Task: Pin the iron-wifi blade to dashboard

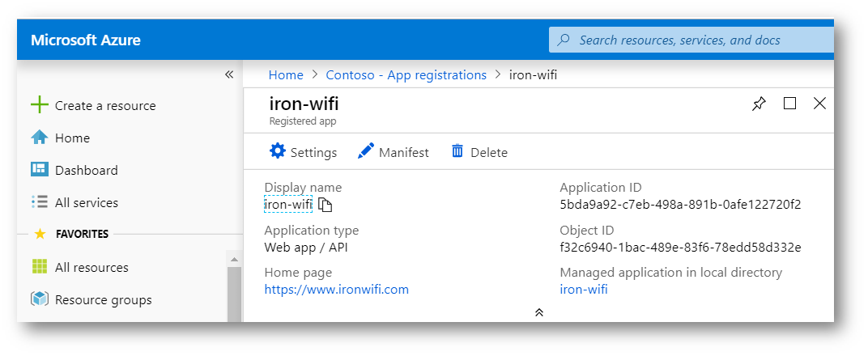Action: (x=759, y=104)
